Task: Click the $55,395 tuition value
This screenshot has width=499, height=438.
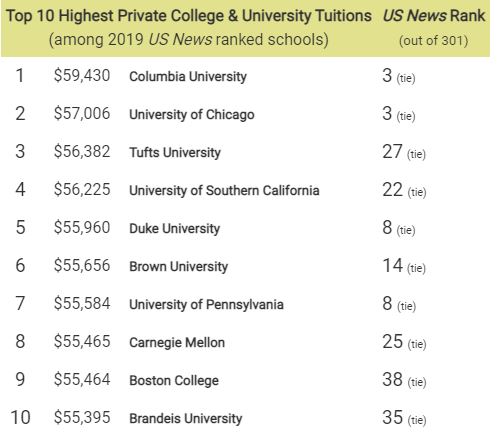Action: (82, 418)
